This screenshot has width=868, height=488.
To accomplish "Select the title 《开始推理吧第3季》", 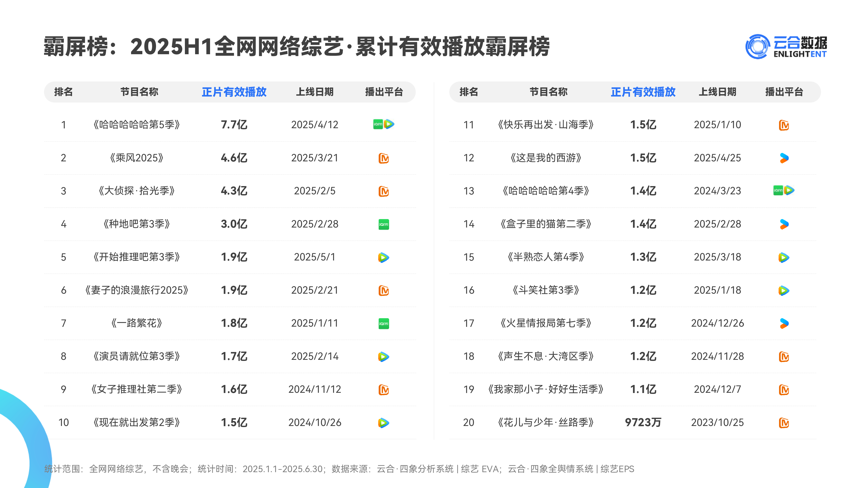I will pyautogui.click(x=136, y=257).
